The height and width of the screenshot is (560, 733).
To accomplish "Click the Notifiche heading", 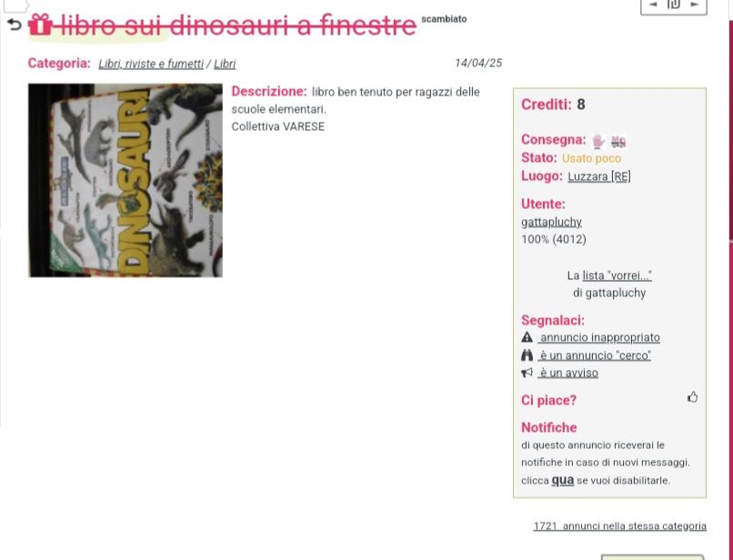I will [548, 427].
